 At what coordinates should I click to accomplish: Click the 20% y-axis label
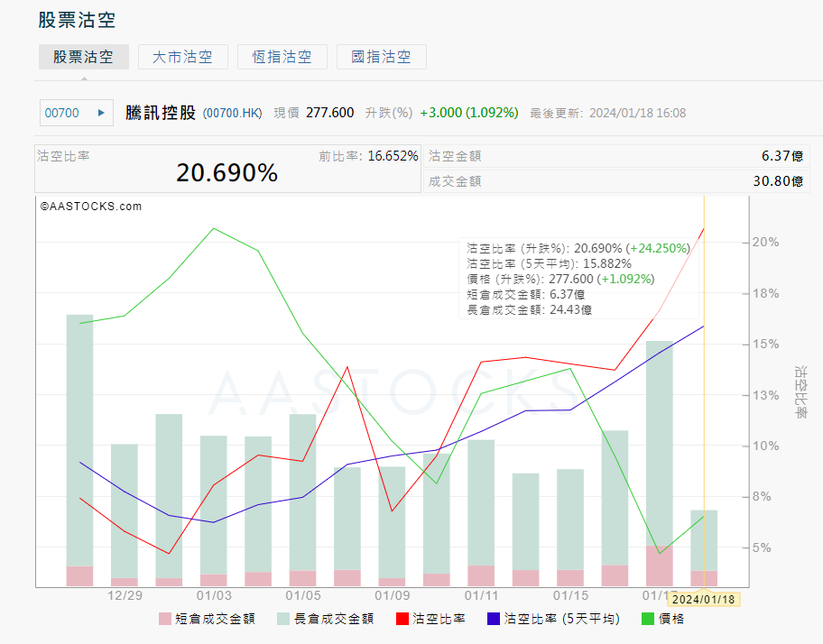point(765,243)
